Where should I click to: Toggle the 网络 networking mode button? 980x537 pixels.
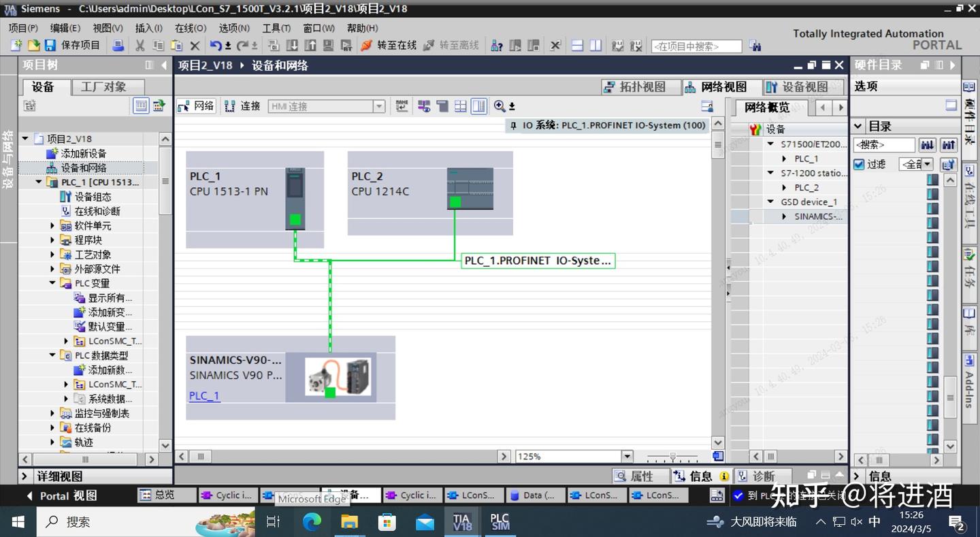click(x=196, y=106)
